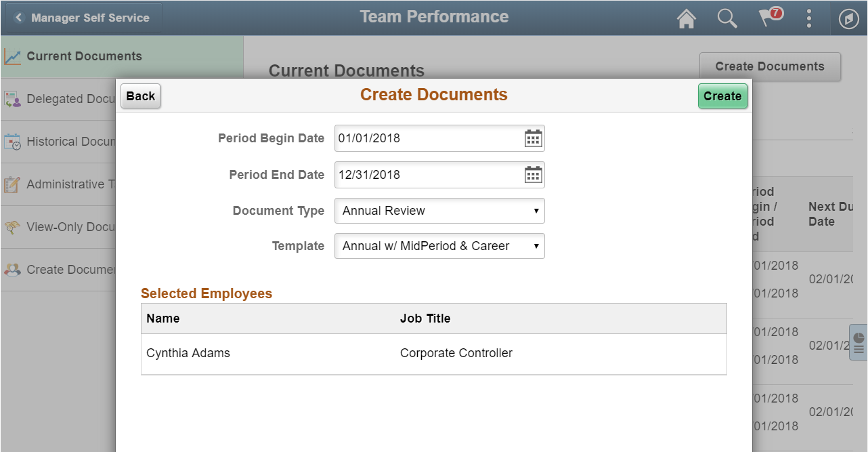The height and width of the screenshot is (452, 868).
Task: Click the Corporate Controller job title cell
Action: [x=456, y=353]
